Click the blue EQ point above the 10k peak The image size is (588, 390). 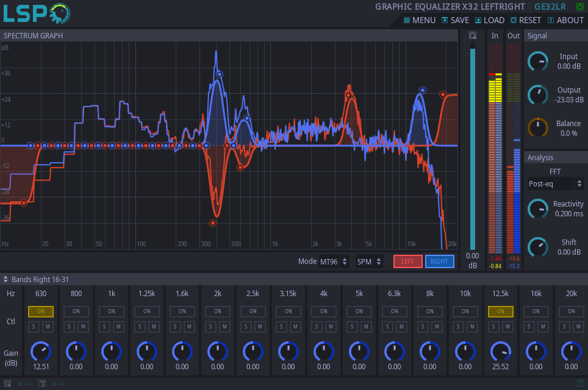tap(423, 90)
